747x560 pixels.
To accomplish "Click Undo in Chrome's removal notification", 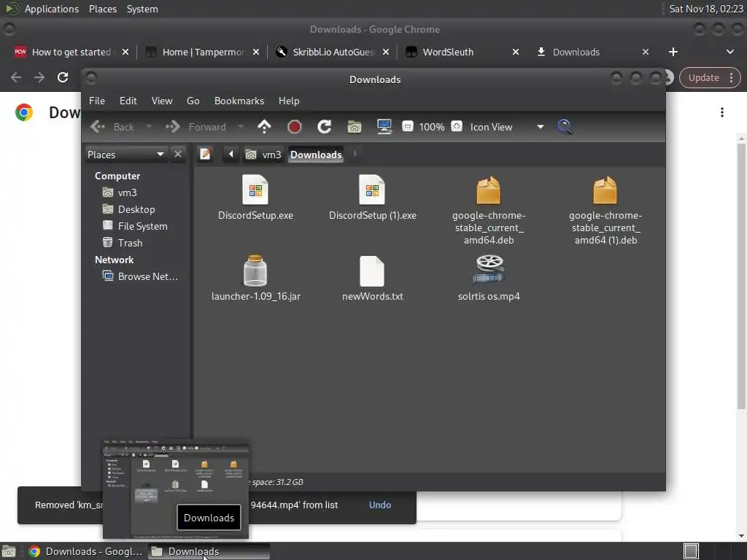I will [x=379, y=505].
